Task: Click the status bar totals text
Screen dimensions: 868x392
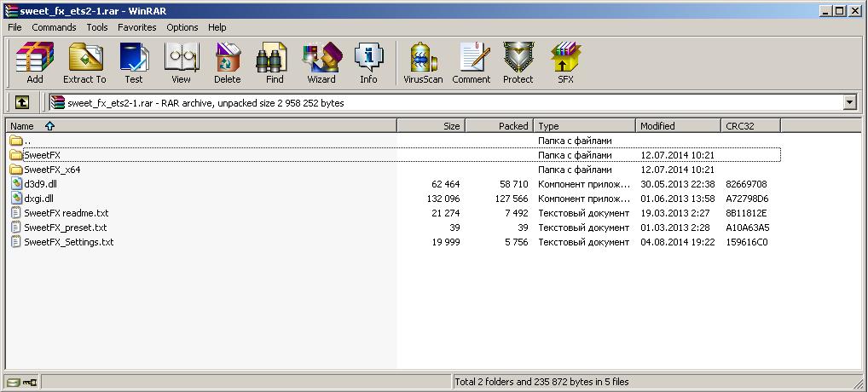Action: 541,382
